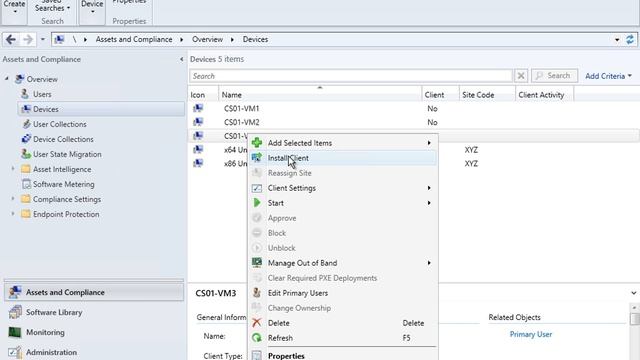This screenshot has height=360, width=640.
Task: Click green plus Add Selected Items icon
Action: click(x=257, y=142)
